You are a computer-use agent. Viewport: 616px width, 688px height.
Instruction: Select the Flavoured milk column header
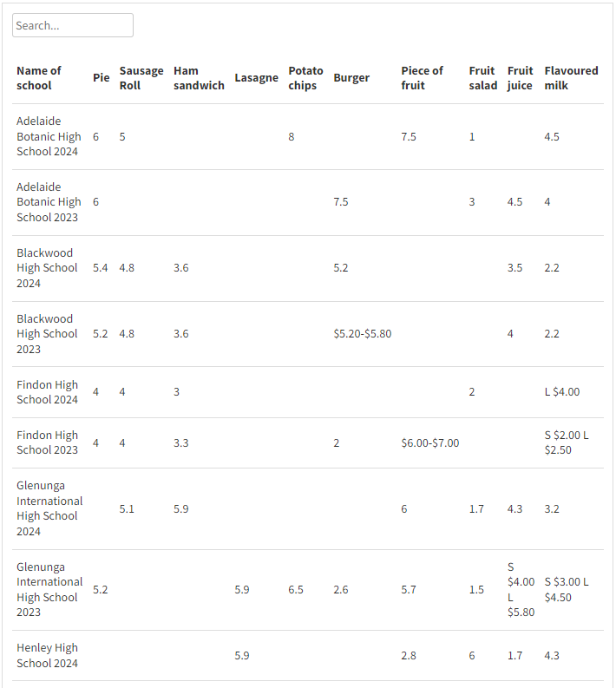[571, 78]
